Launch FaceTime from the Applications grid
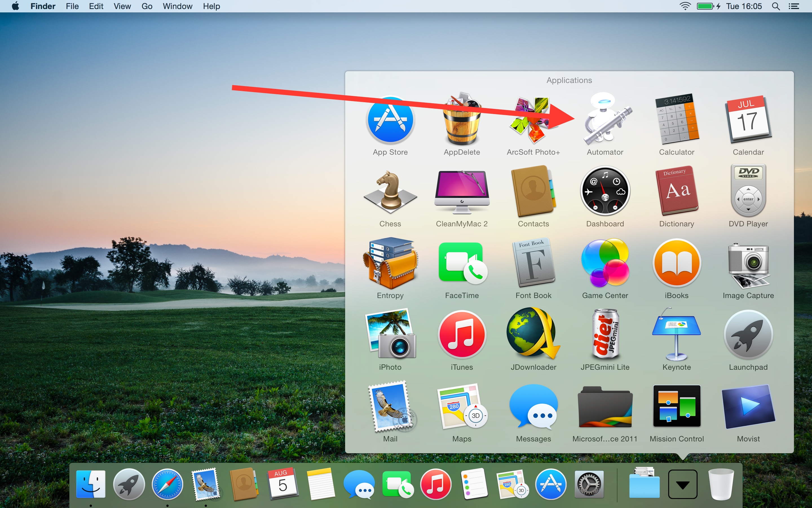Image resolution: width=812 pixels, height=508 pixels. 462,263
